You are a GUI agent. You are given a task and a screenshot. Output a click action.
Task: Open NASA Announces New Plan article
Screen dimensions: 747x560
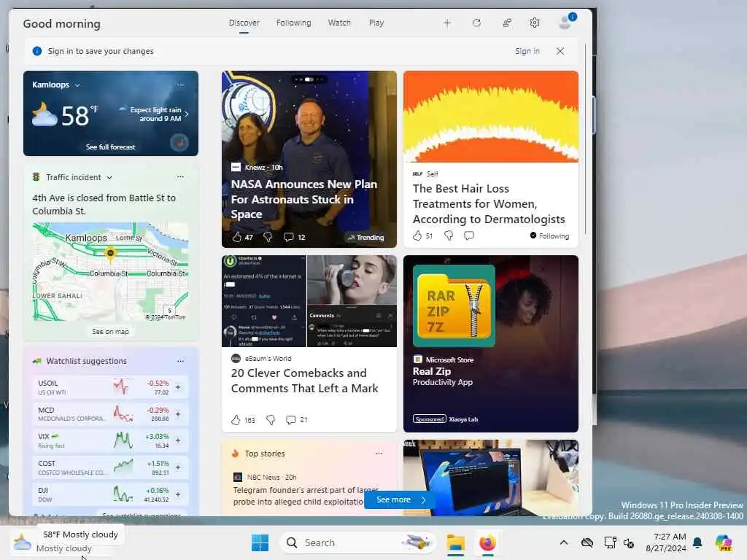[304, 199]
